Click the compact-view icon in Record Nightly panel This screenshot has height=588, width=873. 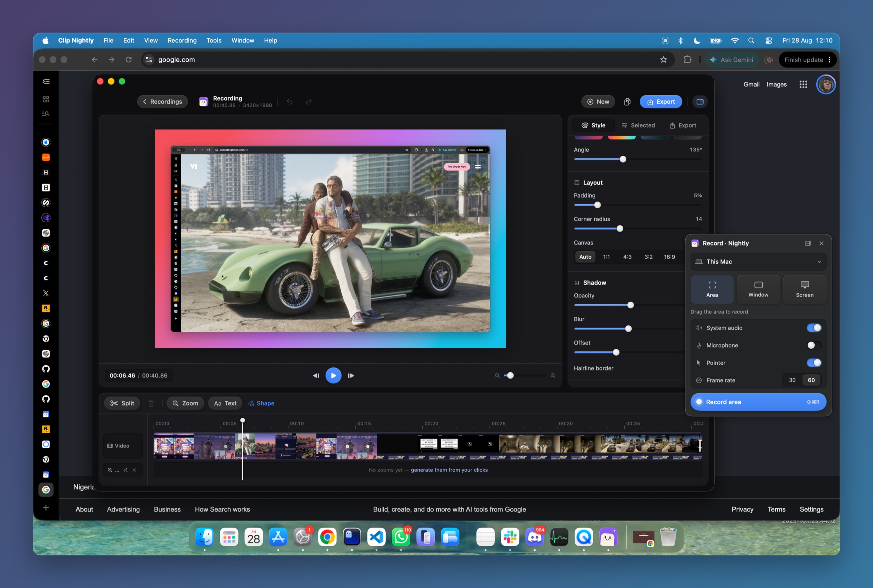[808, 243]
